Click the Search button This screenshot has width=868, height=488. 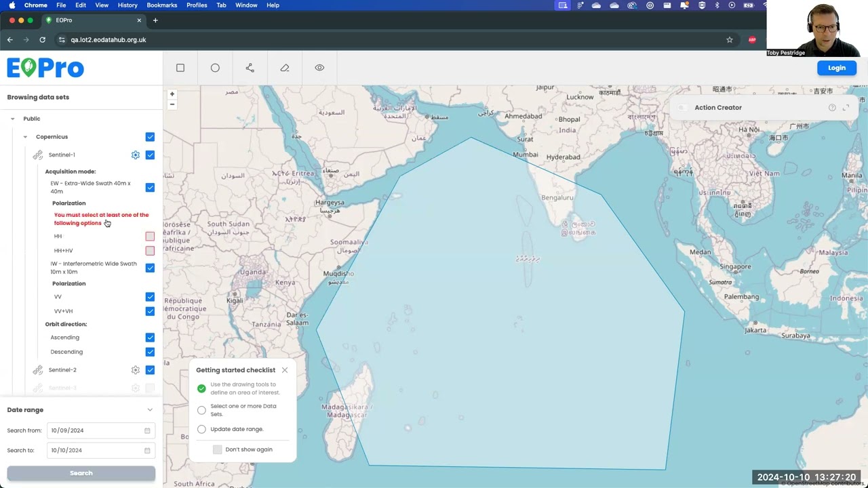coord(81,473)
